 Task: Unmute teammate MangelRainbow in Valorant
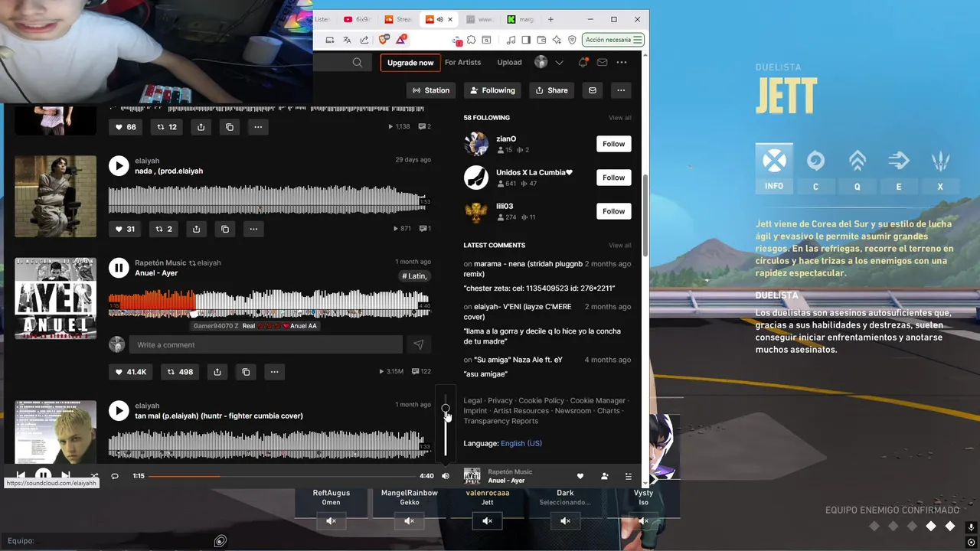point(410,521)
